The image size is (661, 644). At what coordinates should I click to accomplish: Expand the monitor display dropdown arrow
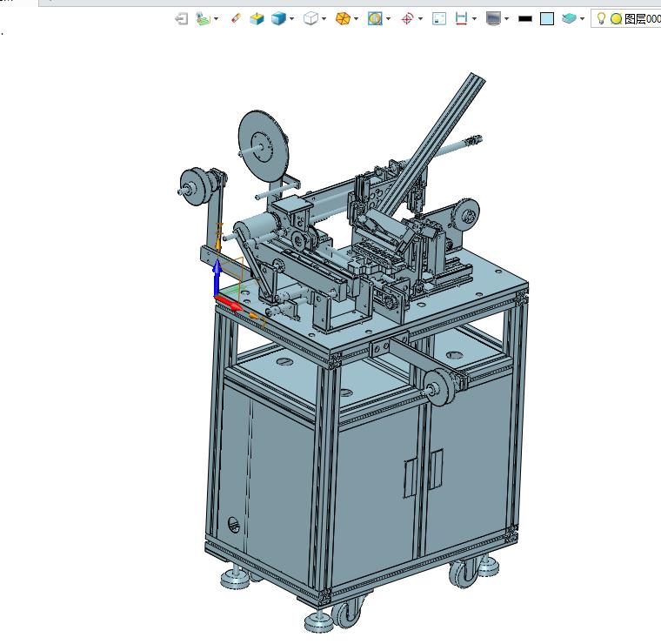507,19
